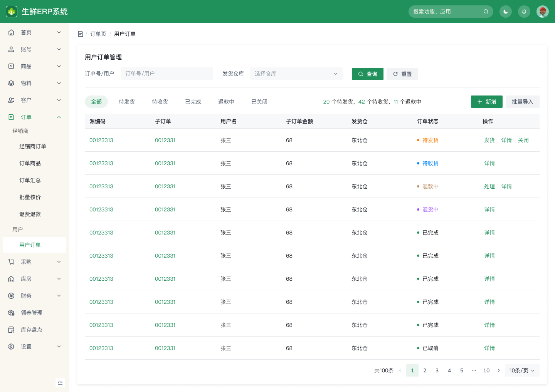Image resolution: width=555 pixels, height=392 pixels.
Task: Open the 选择仓库 warehouse dropdown
Action: [x=296, y=74]
